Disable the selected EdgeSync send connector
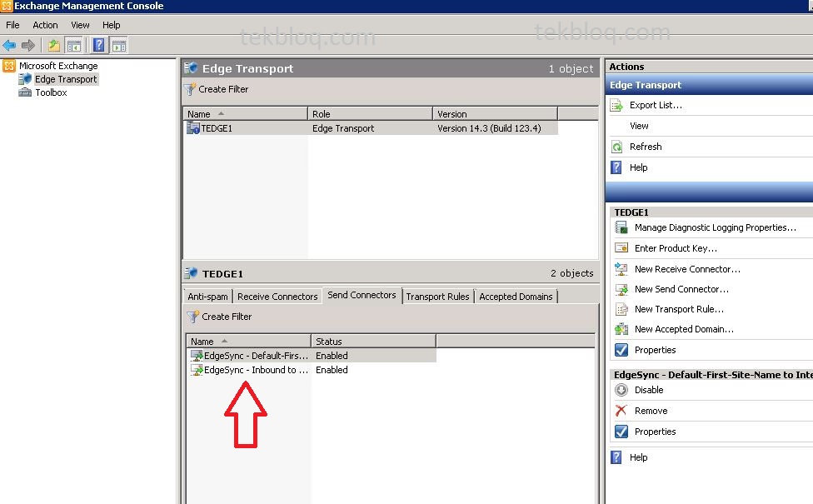Image resolution: width=813 pixels, height=504 pixels. (649, 390)
